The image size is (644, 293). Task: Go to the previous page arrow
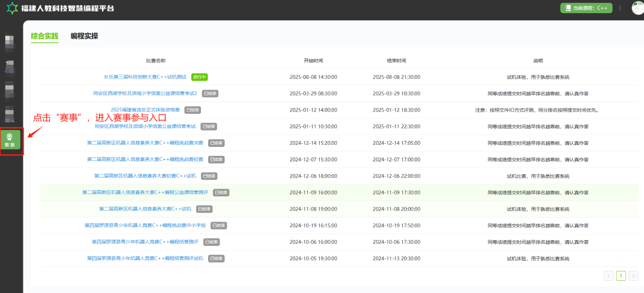click(608, 276)
